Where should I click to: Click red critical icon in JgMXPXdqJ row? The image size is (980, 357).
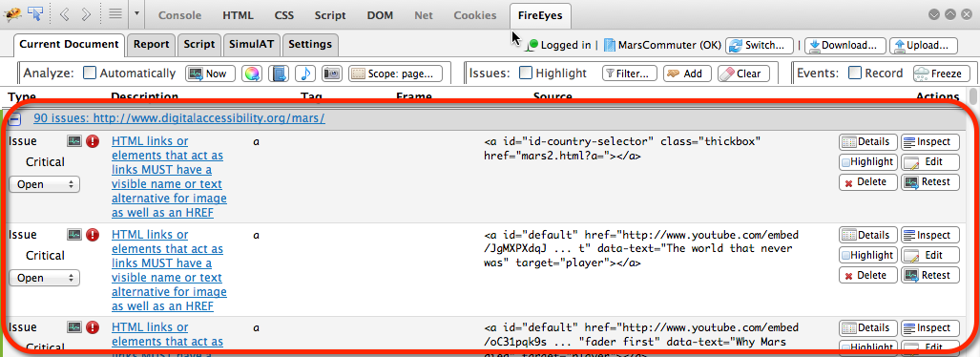point(93,235)
